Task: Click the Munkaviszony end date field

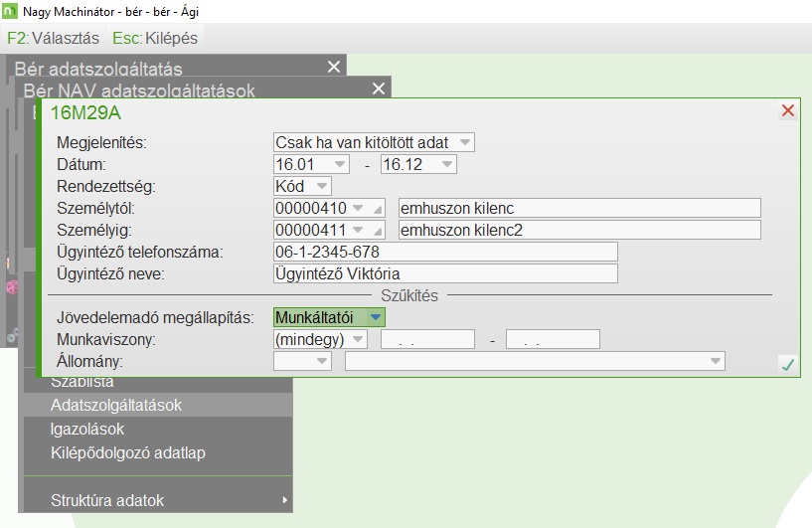Action: pos(553,339)
